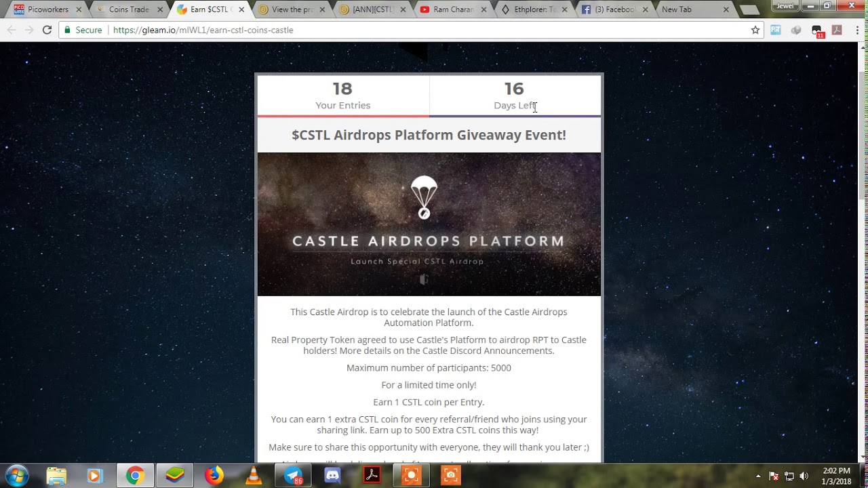Open the orange screenshot camera taskbar icon
868x488 pixels.
point(450,476)
